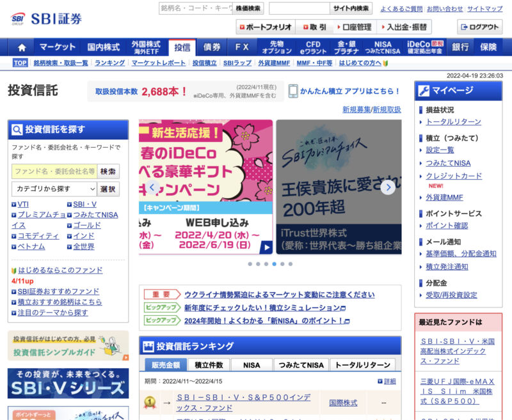512x420 pixels.
Task: Click the ログアウト button
Action: point(479,27)
